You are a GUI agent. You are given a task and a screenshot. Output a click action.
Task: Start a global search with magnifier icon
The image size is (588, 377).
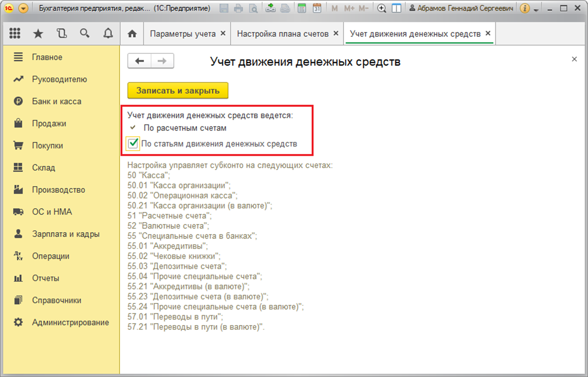pyautogui.click(x=84, y=33)
